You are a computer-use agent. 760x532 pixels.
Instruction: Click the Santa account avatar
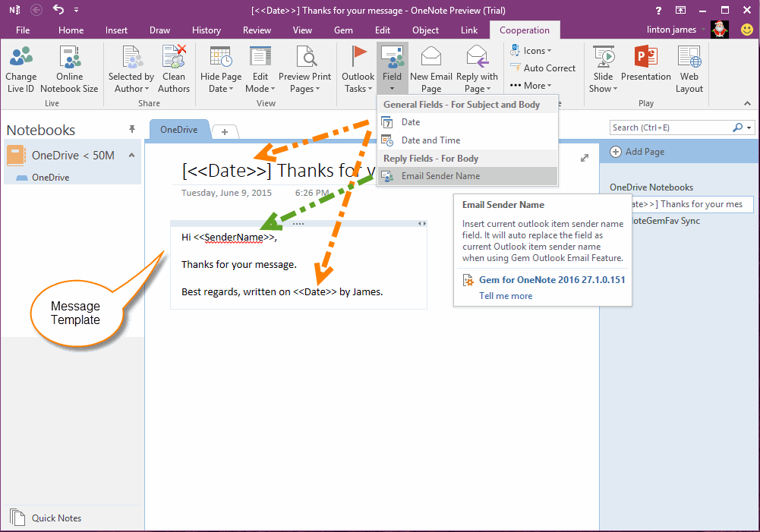point(720,30)
